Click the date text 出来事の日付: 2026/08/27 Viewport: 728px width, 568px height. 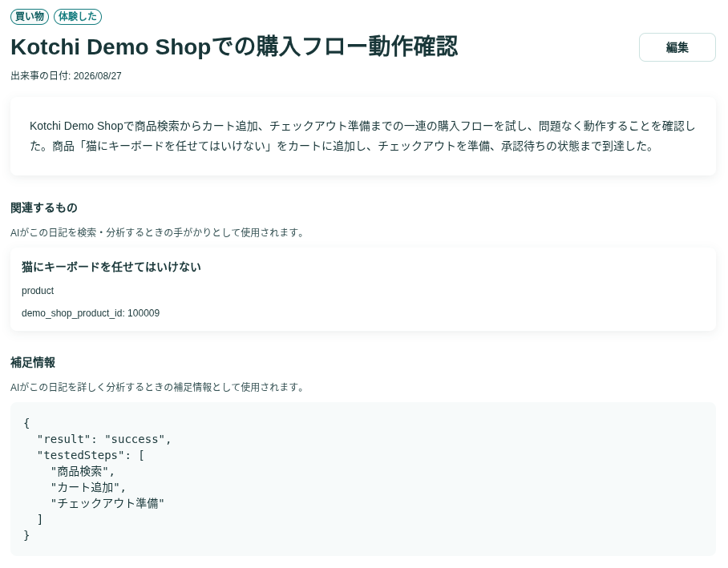point(66,75)
